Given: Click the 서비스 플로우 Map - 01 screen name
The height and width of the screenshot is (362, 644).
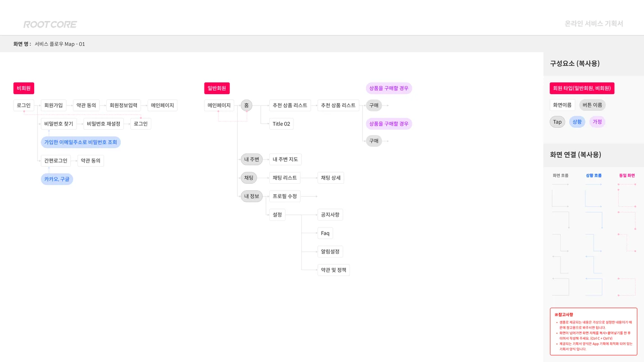Looking at the screenshot, I should [x=60, y=44].
